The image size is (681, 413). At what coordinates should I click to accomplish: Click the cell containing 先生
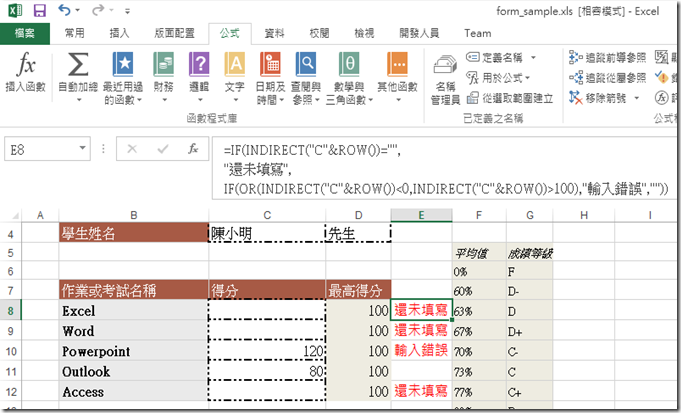(358, 234)
